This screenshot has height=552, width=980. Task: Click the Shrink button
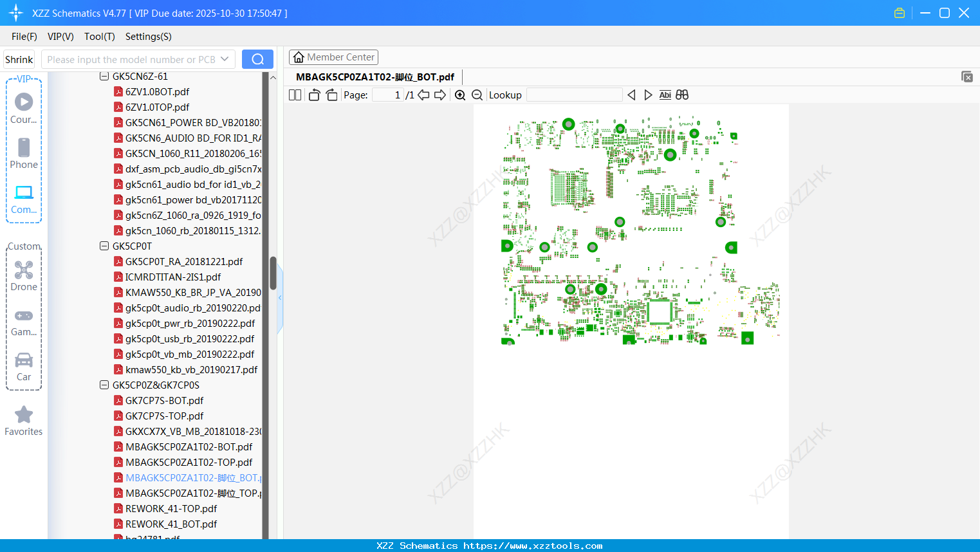click(x=19, y=59)
